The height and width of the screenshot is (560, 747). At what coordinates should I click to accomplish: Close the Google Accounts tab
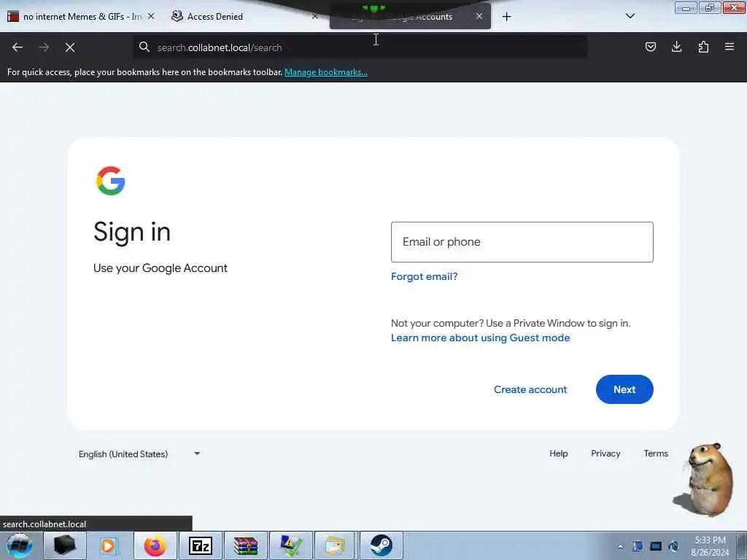point(479,16)
